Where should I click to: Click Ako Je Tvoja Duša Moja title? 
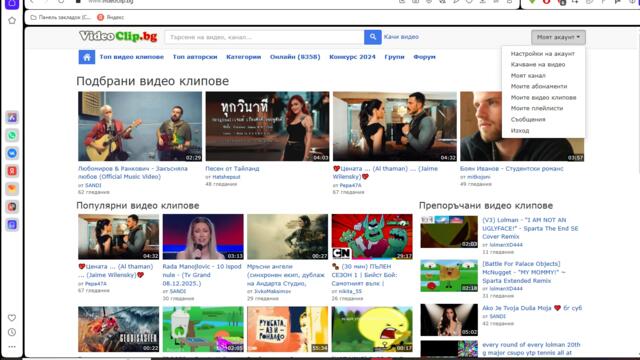(x=532, y=308)
